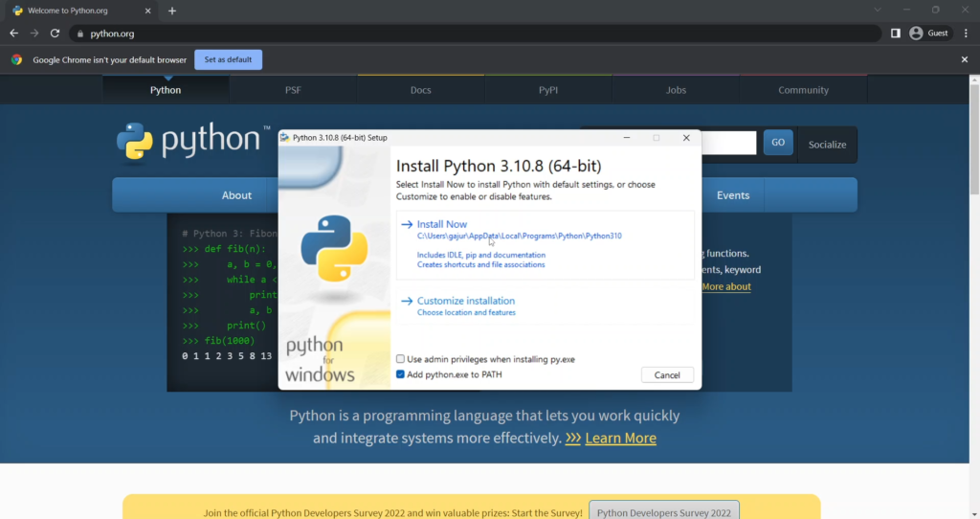Click the address bar showing python.org
Image resolution: width=980 pixels, height=519 pixels.
475,34
